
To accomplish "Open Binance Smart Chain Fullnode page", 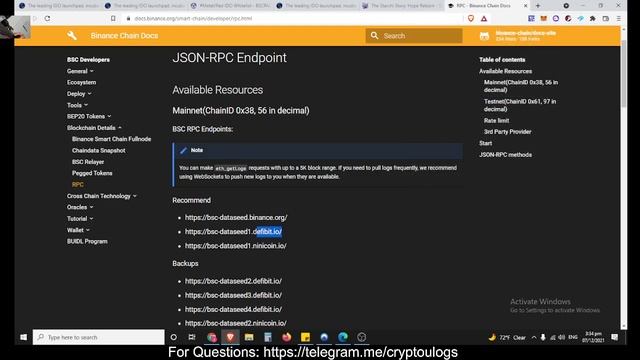I will tap(111, 139).
